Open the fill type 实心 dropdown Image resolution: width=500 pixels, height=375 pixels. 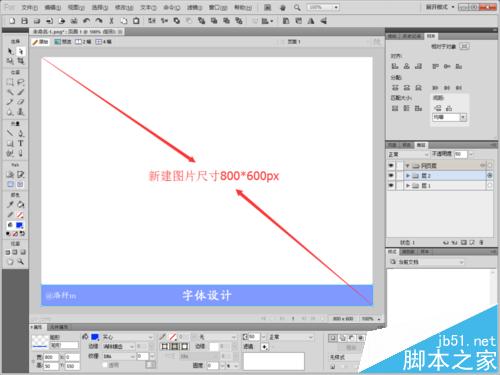127,337
